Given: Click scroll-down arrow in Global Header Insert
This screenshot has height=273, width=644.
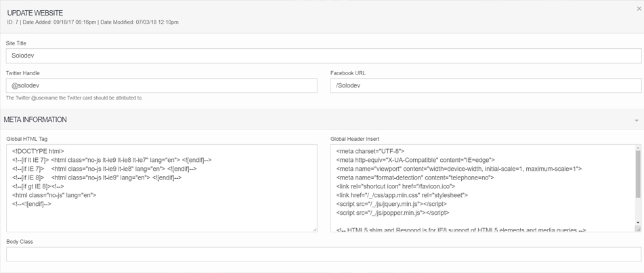Looking at the screenshot, I should 639,222.
